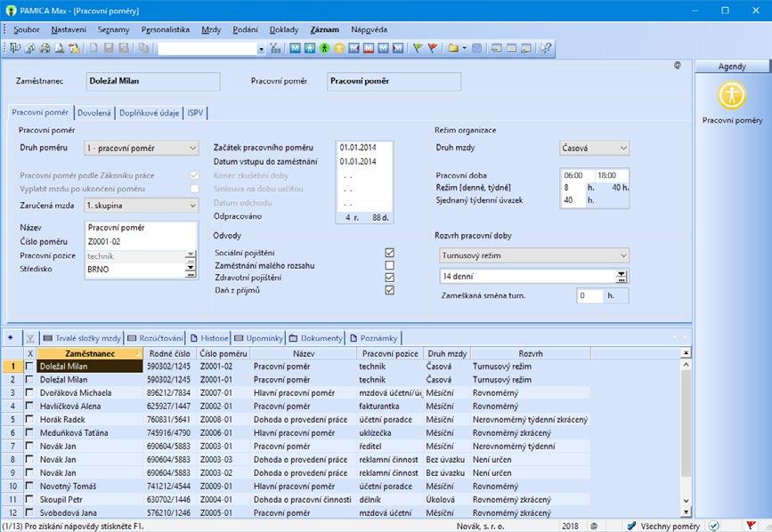The image size is (772, 532).
Task: Click the Agendy panel header button
Action: tap(732, 66)
